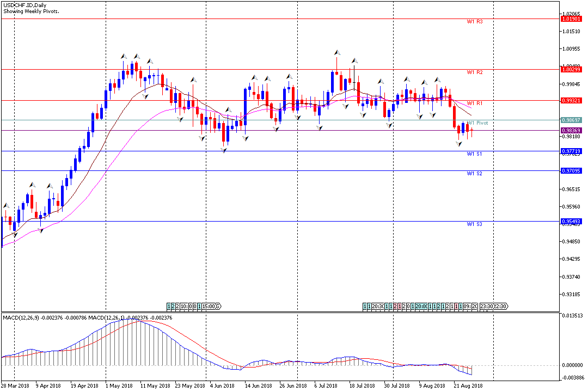The width and height of the screenshot is (588, 392).
Task: Click the red 1.00299 R2 price tag
Action: (x=571, y=70)
